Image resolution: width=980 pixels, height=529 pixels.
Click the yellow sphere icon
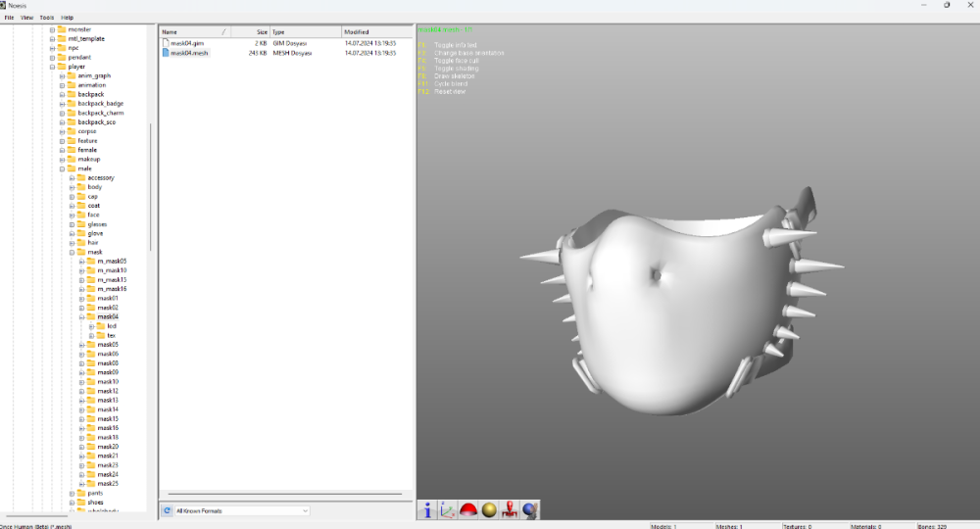489,509
